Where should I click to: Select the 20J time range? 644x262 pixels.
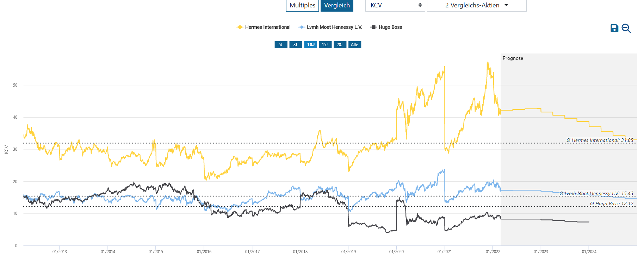pyautogui.click(x=340, y=45)
